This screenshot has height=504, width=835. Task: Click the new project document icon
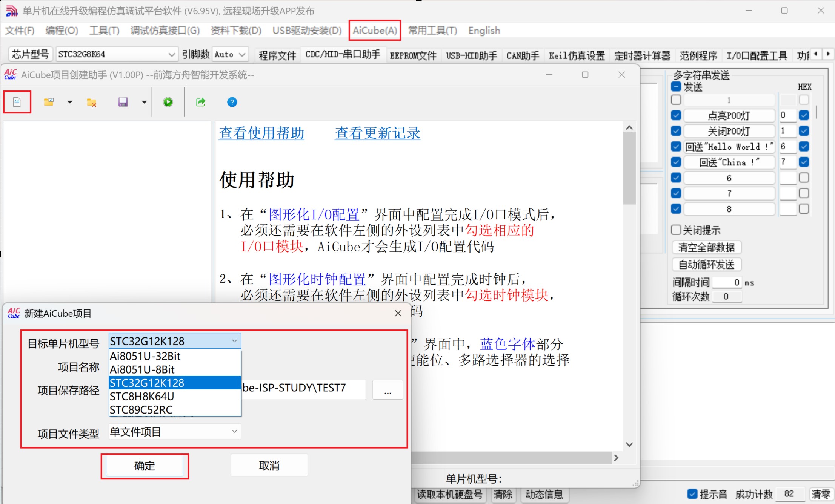click(17, 102)
